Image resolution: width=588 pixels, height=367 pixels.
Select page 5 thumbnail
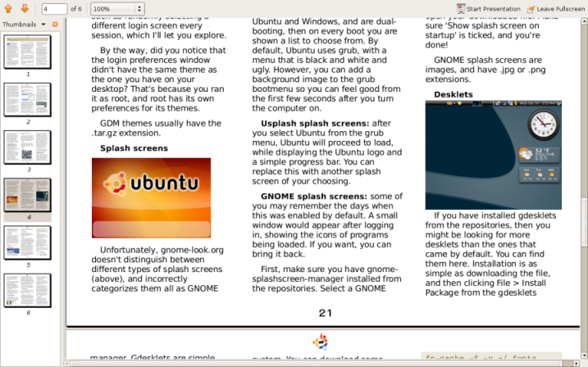point(27,242)
